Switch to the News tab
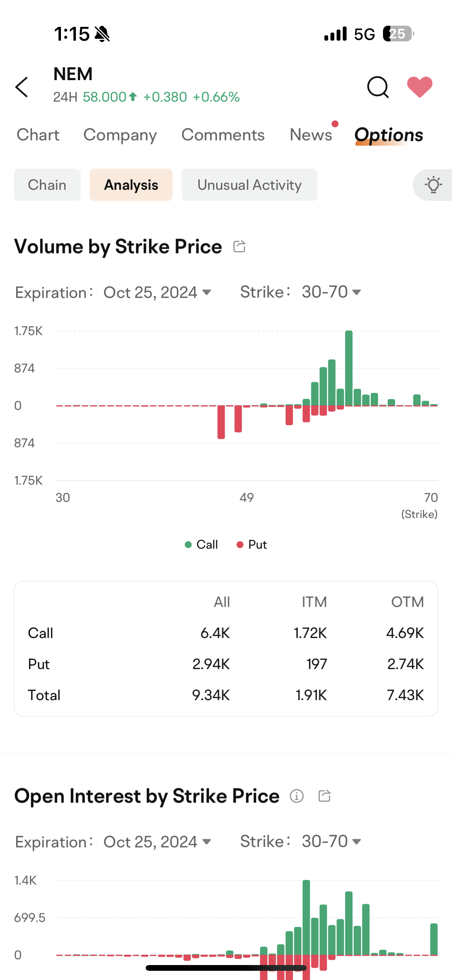The image size is (452, 980). click(311, 135)
